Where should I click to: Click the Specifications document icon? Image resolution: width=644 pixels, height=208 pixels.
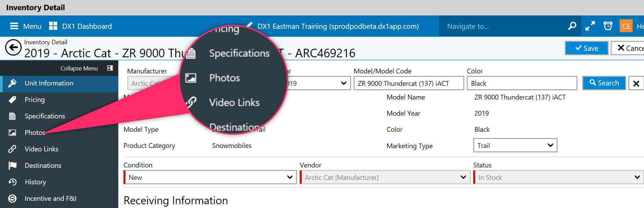12,116
